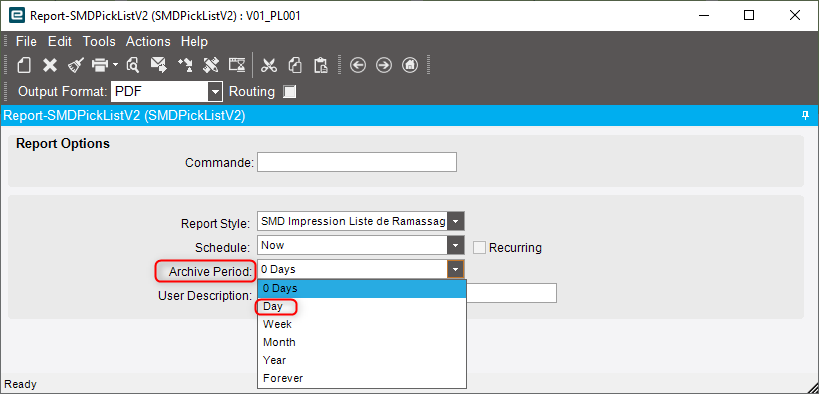Open the Print options arrow

coord(115,65)
